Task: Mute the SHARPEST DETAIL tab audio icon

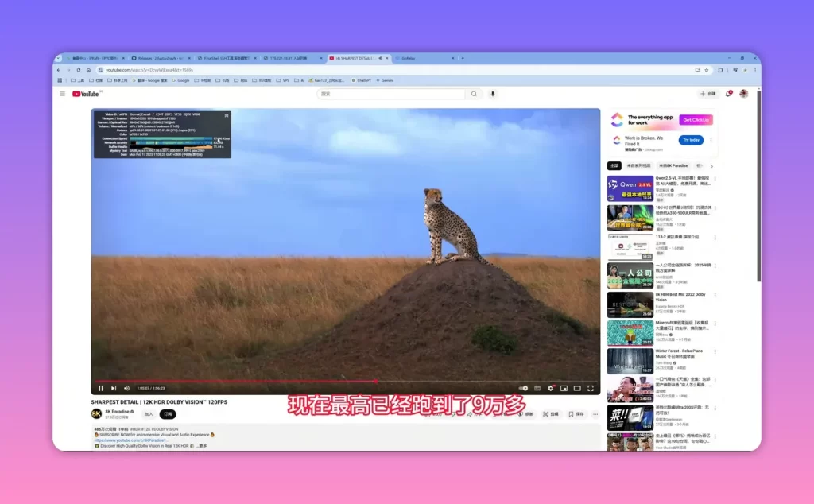Action: [381, 58]
